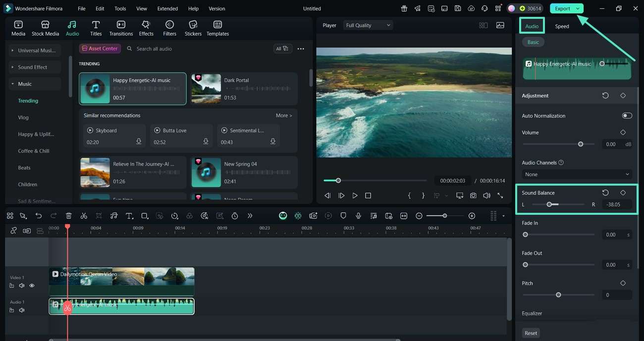The height and width of the screenshot is (341, 644).
Task: Click the Pitch slider handle
Action: [x=558, y=295]
